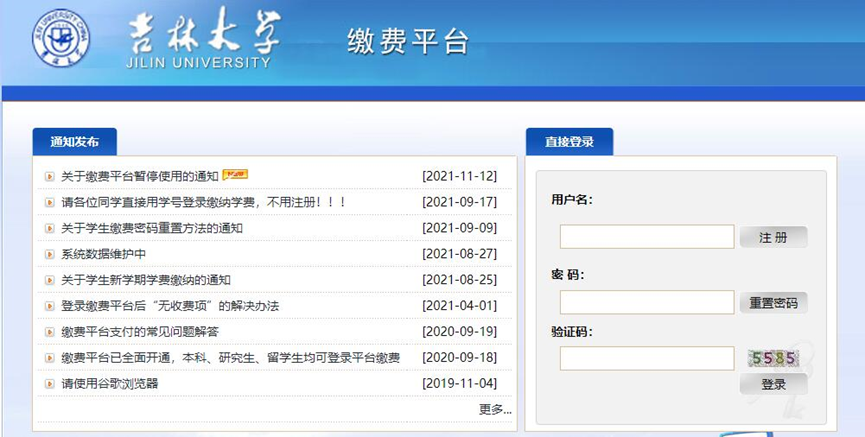Viewport: 865px width, 437px height.
Task: Focus the 验证码 input field
Action: (646, 358)
